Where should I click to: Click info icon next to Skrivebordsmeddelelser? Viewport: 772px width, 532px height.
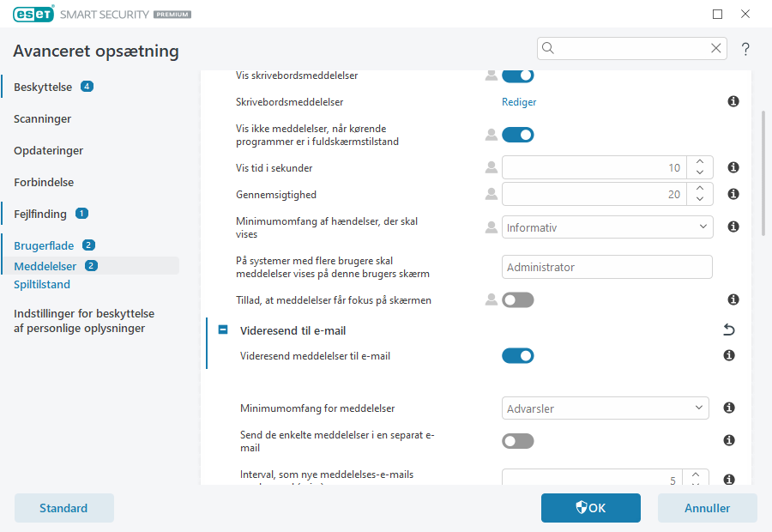click(733, 102)
